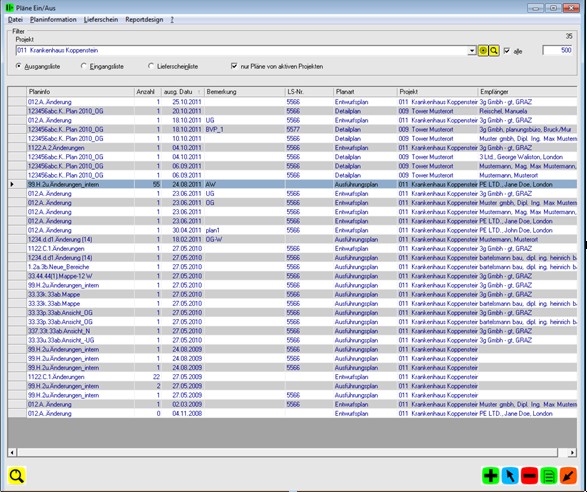This screenshot has width=587, height=492.
Task: Click the green list document button
Action: tap(549, 476)
